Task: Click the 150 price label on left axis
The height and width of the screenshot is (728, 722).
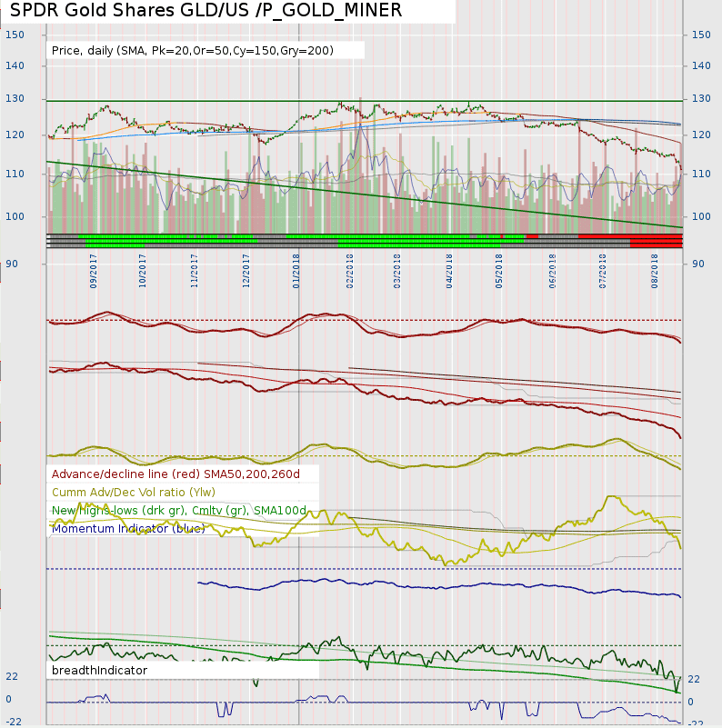Action: pyautogui.click(x=15, y=35)
